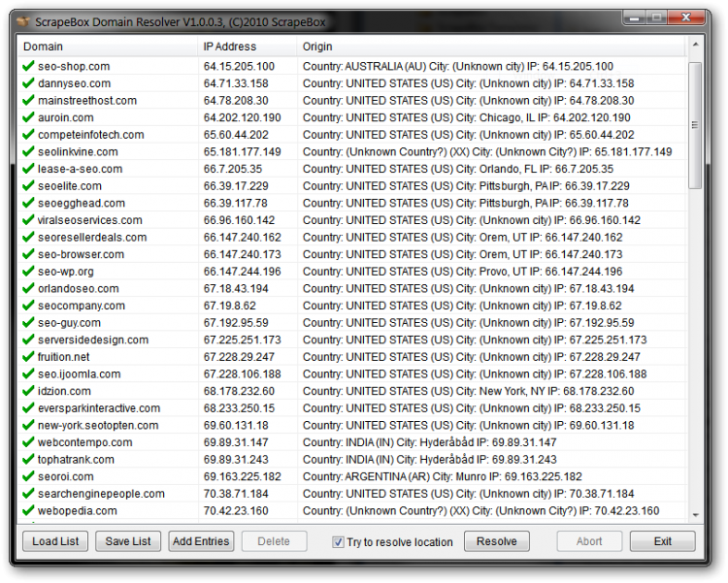Click the scrollbar up arrow
This screenshot has height=583, width=728.
[695, 45]
